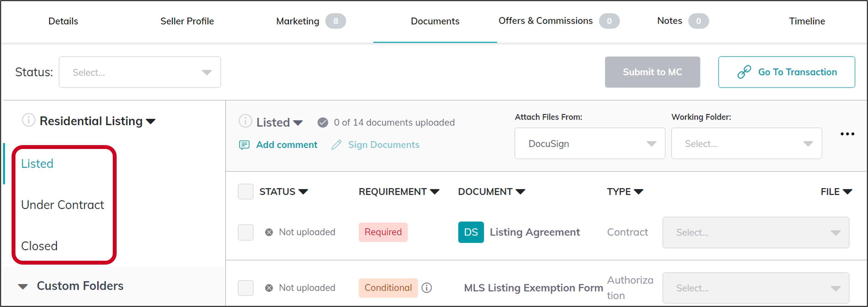
Task: Select the Listed folder in sidebar
Action: 37,164
